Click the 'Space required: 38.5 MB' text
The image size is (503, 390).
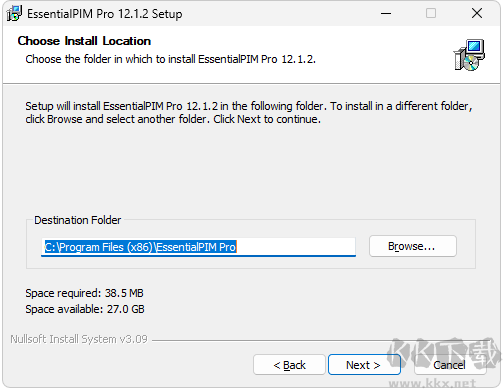(84, 293)
